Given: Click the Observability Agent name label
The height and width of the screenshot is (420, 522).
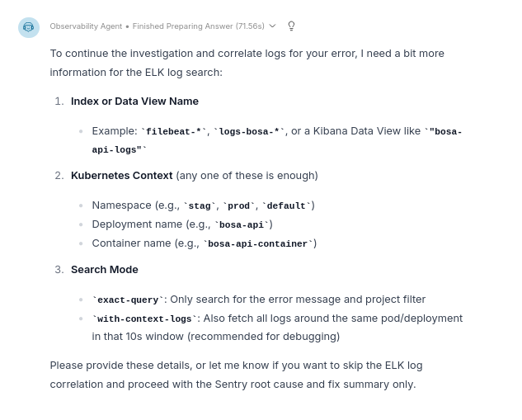Looking at the screenshot, I should point(86,26).
